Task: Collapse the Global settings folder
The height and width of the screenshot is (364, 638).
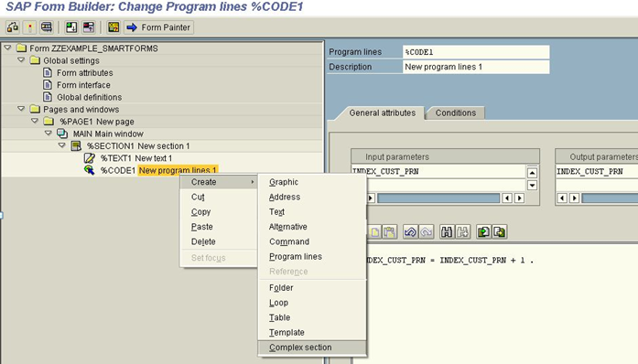Action: coord(21,60)
